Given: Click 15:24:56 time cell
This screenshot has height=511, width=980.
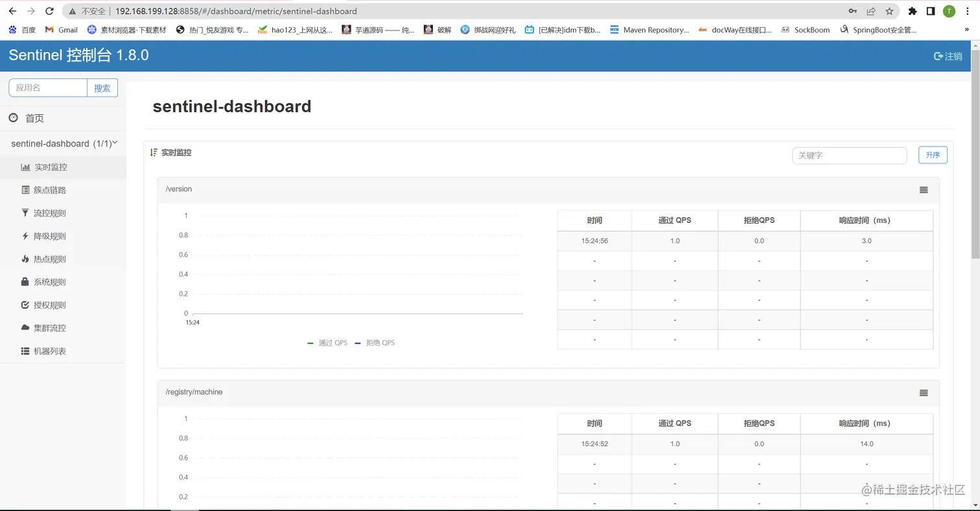Looking at the screenshot, I should coord(594,241).
